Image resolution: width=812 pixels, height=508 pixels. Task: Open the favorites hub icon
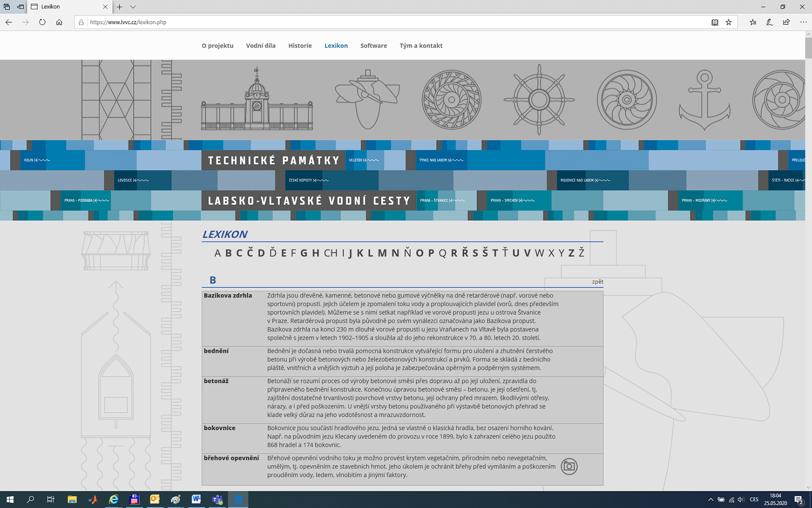753,22
